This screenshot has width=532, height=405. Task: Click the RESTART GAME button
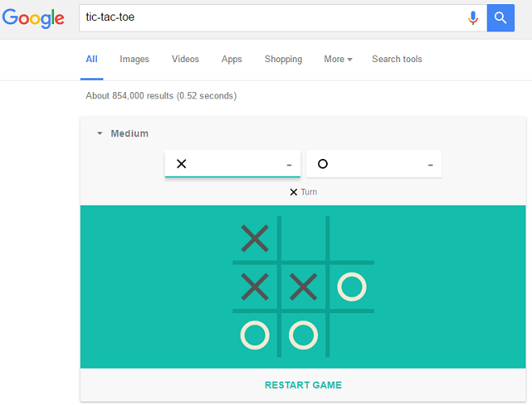point(303,385)
